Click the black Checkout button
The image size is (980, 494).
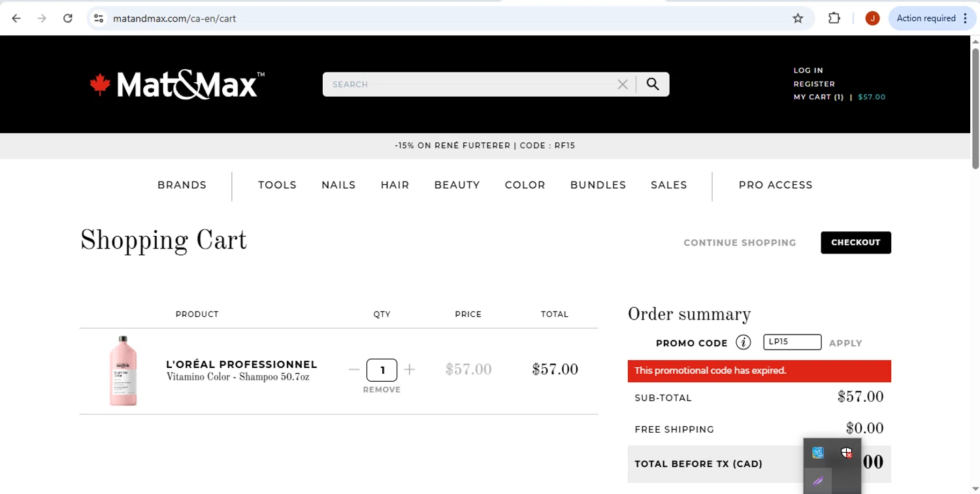click(856, 242)
